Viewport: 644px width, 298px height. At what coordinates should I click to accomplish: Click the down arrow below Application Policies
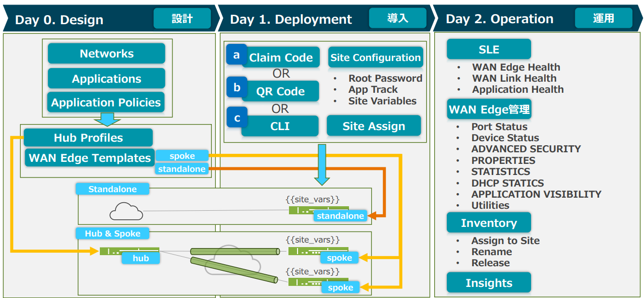107,120
